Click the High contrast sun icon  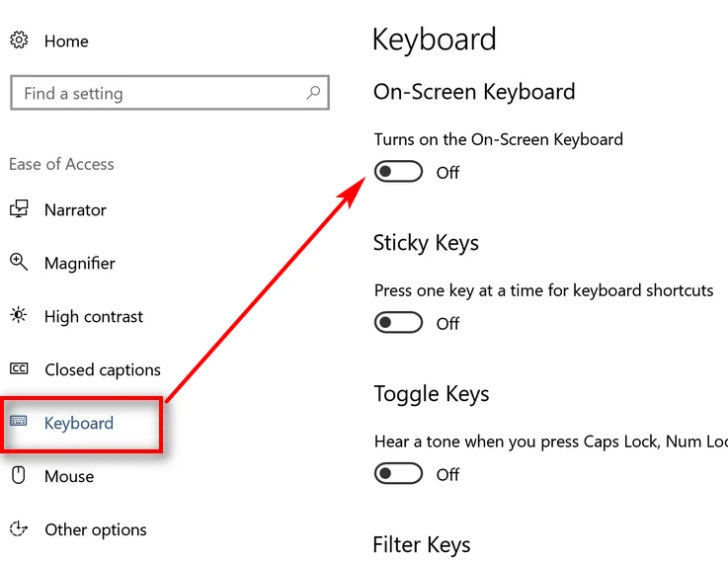pos(19,316)
